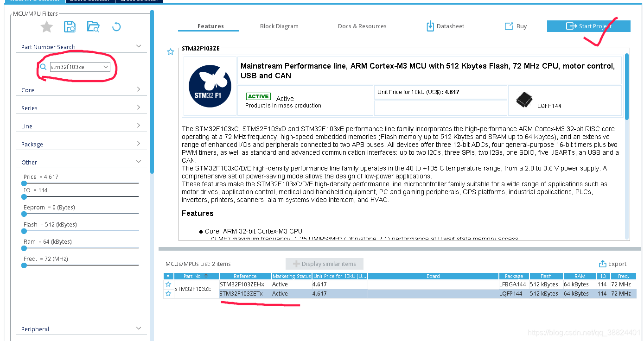Load a saved search from folder icon
The image size is (644, 341).
coord(93,27)
